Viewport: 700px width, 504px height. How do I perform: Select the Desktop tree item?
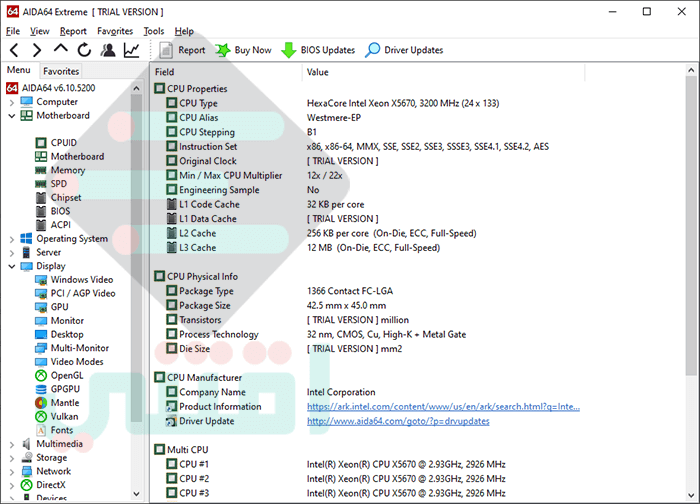tap(59, 334)
